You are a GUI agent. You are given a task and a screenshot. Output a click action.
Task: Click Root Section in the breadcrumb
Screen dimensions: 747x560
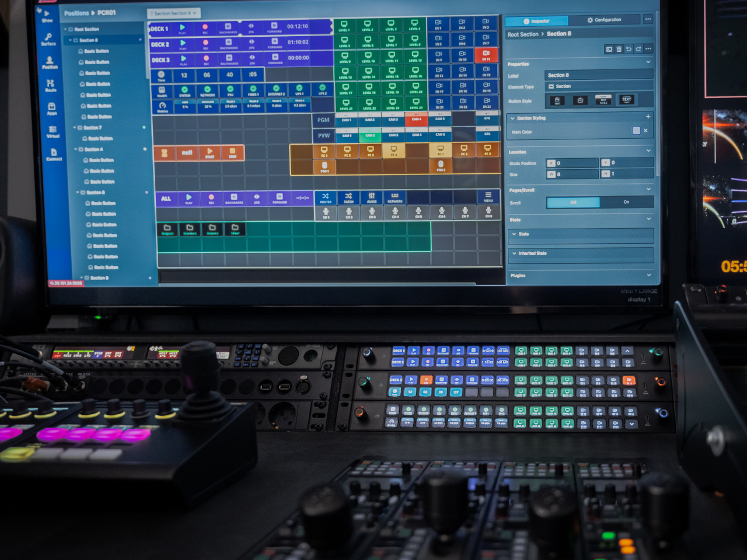(522, 34)
